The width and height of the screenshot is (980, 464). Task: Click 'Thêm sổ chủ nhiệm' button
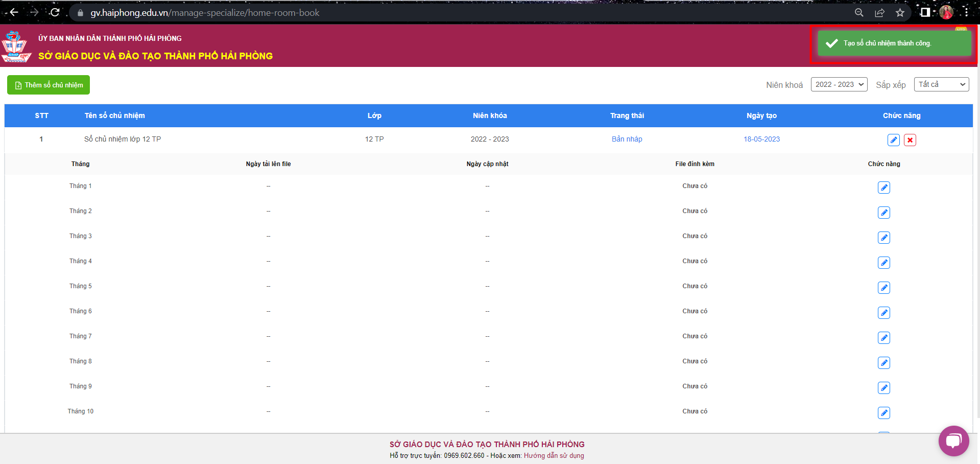(x=49, y=85)
